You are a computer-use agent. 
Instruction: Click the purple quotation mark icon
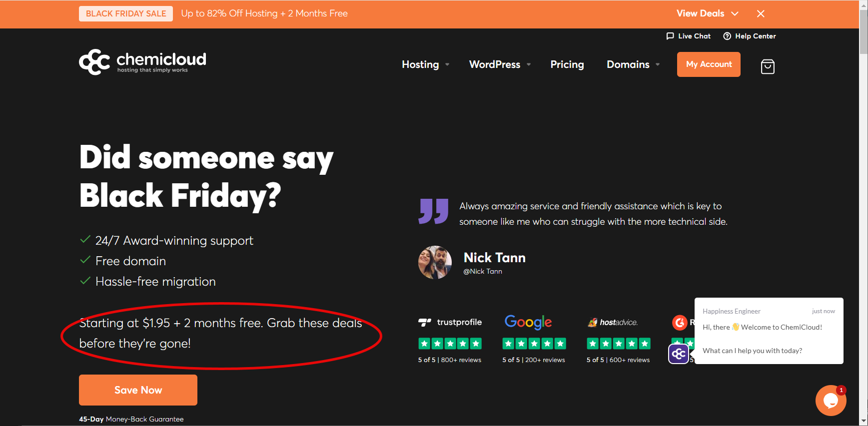pyautogui.click(x=433, y=211)
